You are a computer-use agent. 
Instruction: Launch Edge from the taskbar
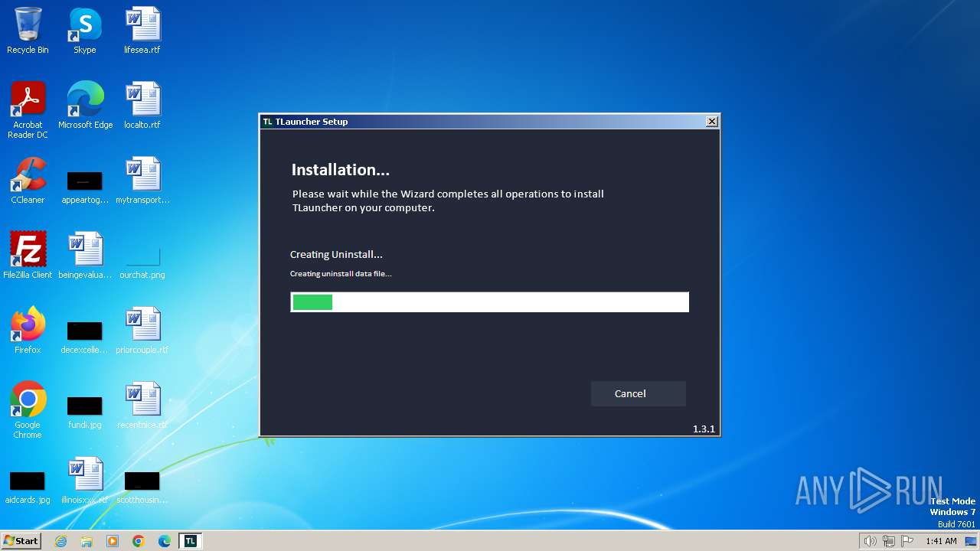(165, 541)
